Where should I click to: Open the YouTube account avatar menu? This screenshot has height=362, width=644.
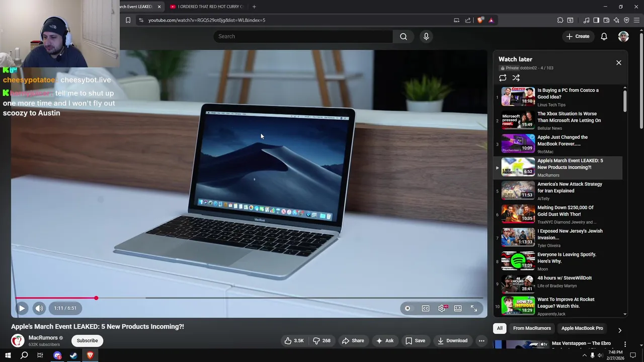[x=623, y=36]
